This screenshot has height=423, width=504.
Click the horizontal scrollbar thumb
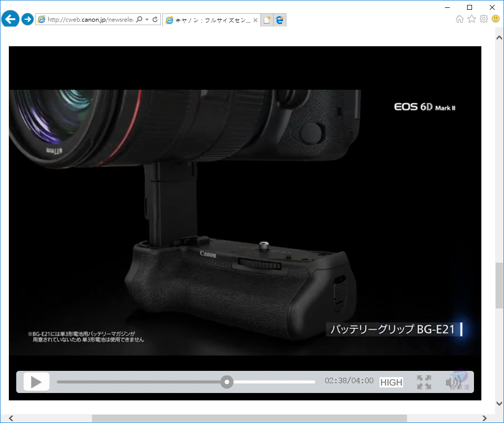tap(250, 418)
